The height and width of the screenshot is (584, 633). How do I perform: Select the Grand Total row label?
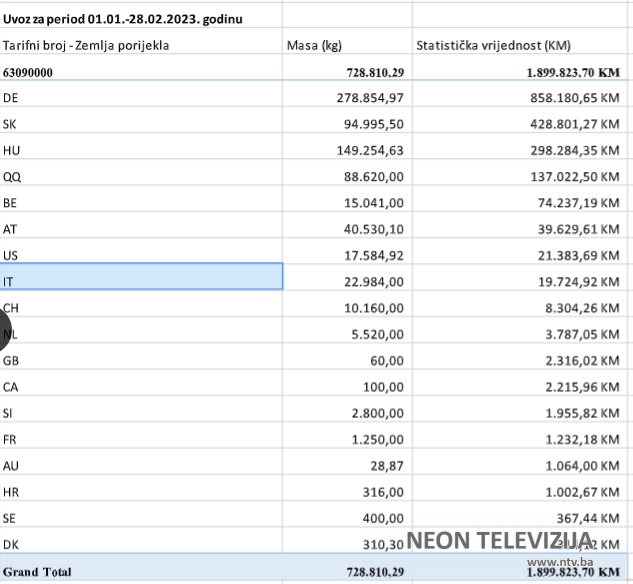38,572
